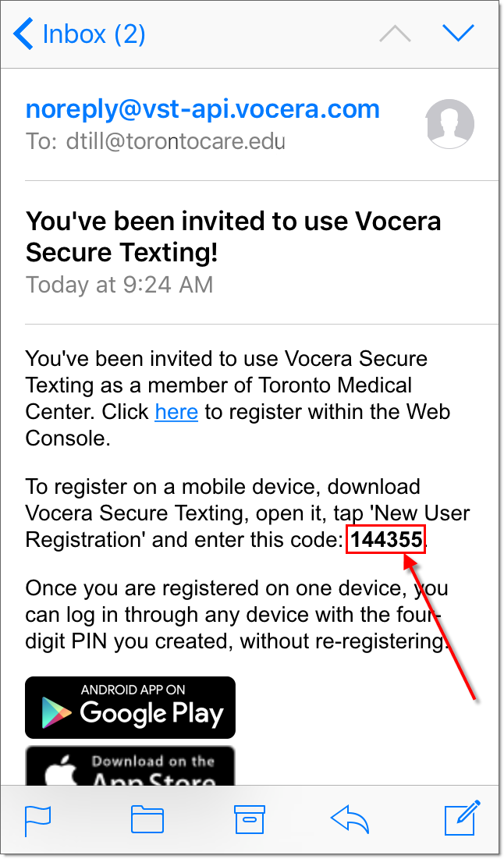The width and height of the screenshot is (504, 859).
Task: Tap sender address noreply@vst-api.vocera.com
Action: click(203, 109)
